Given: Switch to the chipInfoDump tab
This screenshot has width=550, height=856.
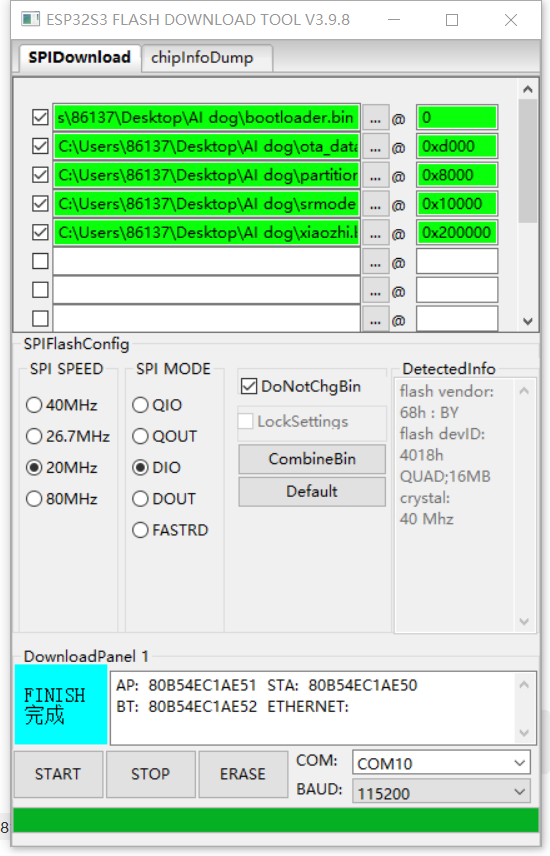Looking at the screenshot, I should (x=207, y=58).
